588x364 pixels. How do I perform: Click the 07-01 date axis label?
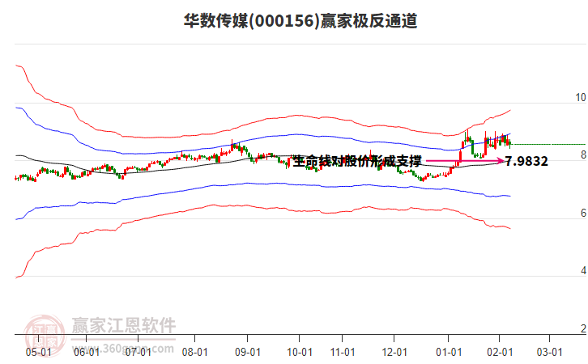(x=138, y=353)
